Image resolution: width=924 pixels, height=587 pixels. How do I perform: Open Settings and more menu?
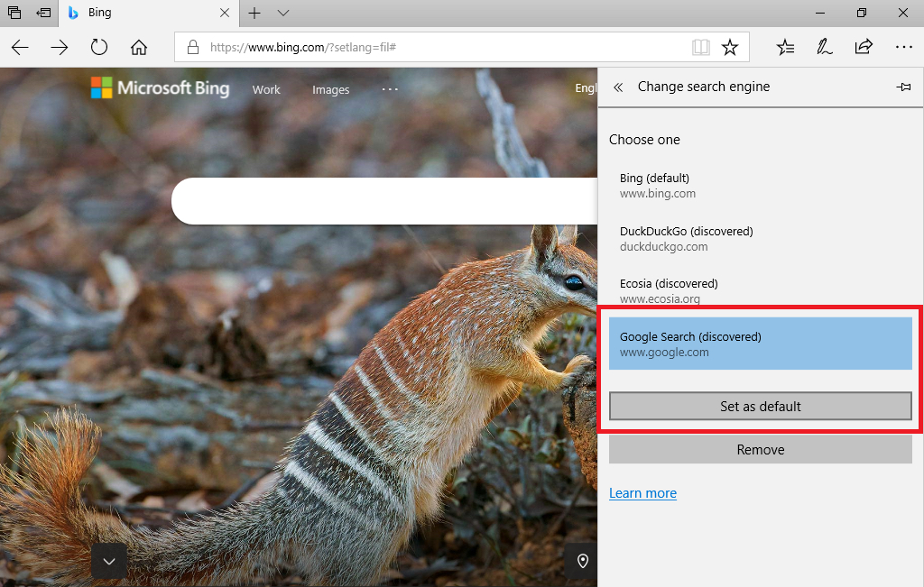point(903,48)
